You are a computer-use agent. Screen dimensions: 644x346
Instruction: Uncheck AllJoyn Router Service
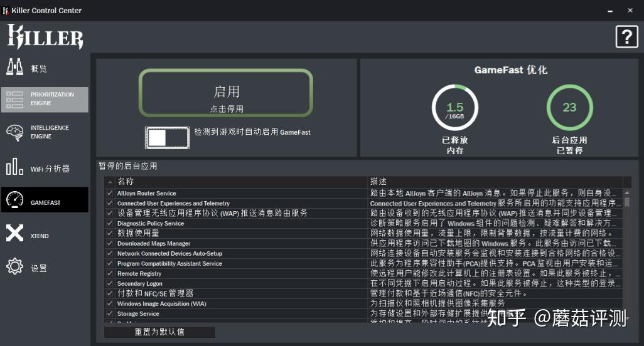pos(110,192)
